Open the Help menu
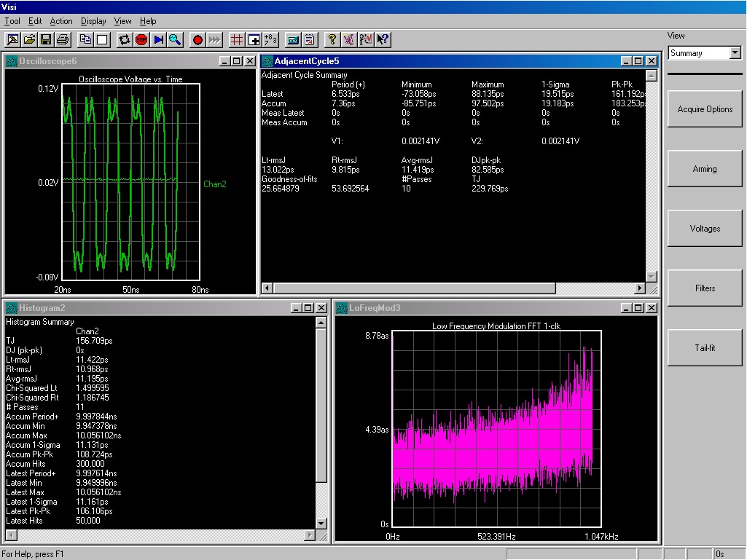This screenshot has height=560, width=747. pyautogui.click(x=148, y=21)
